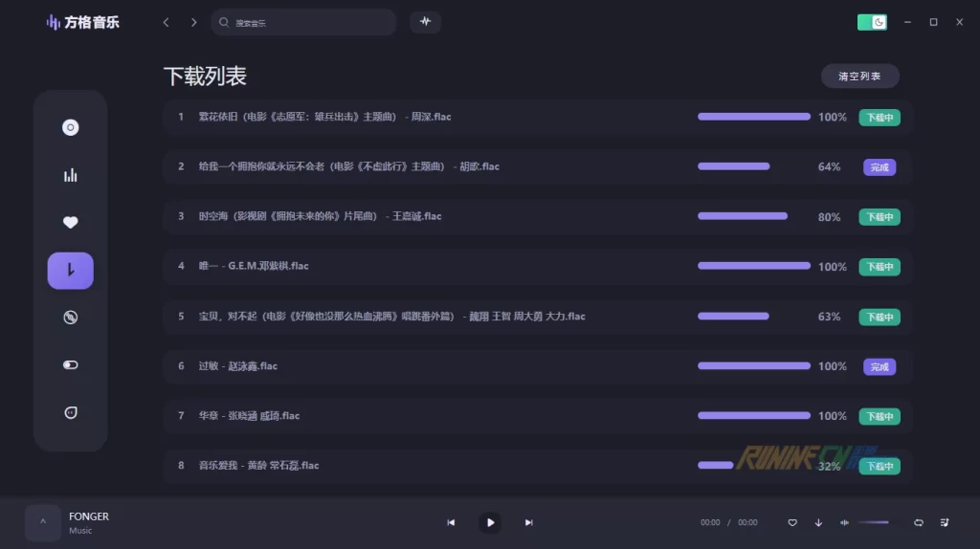Click the 清空列表 button
The height and width of the screenshot is (549, 980).
point(859,77)
